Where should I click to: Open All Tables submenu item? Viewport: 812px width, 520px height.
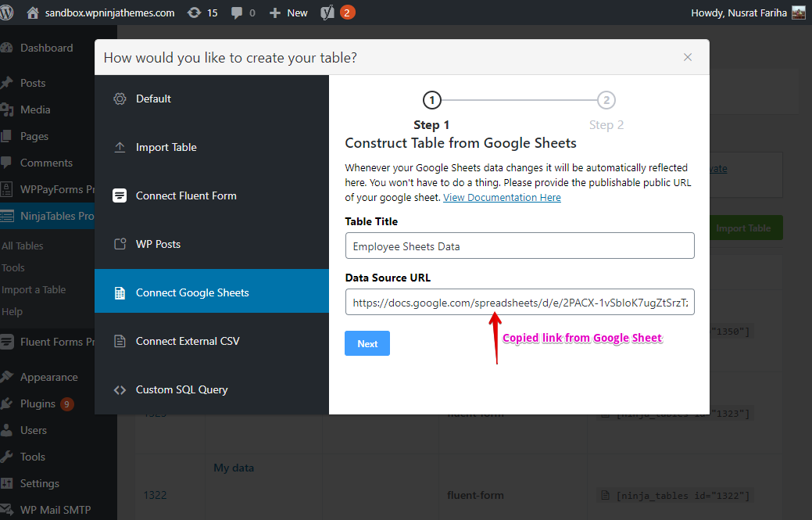(22, 246)
